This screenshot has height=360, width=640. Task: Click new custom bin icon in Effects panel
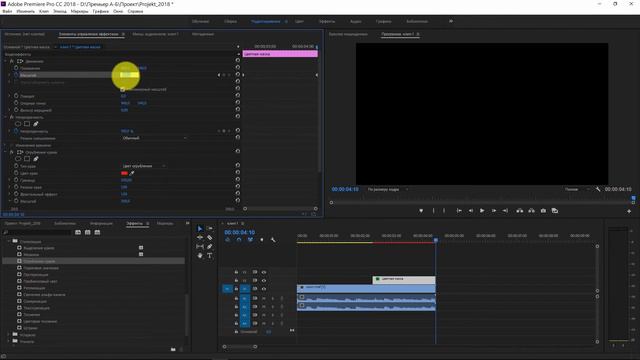click(173, 349)
